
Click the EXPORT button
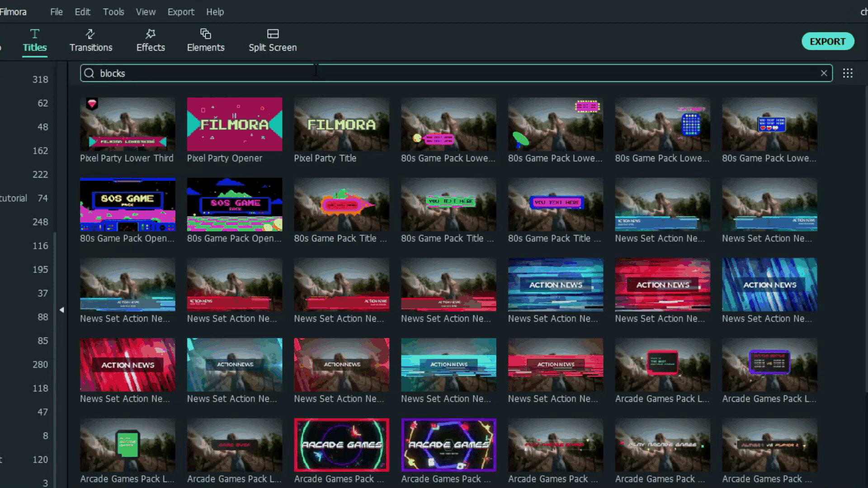point(828,41)
